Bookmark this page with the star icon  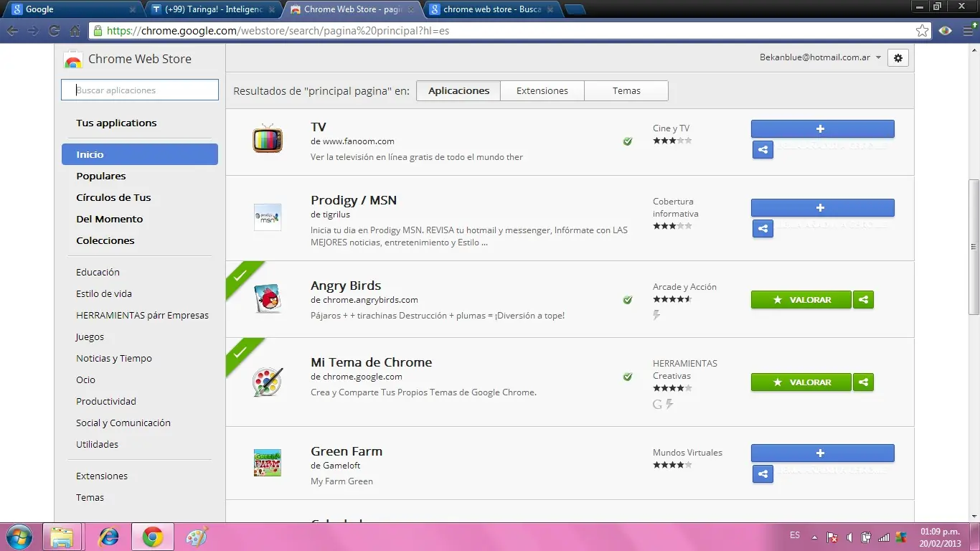(922, 31)
